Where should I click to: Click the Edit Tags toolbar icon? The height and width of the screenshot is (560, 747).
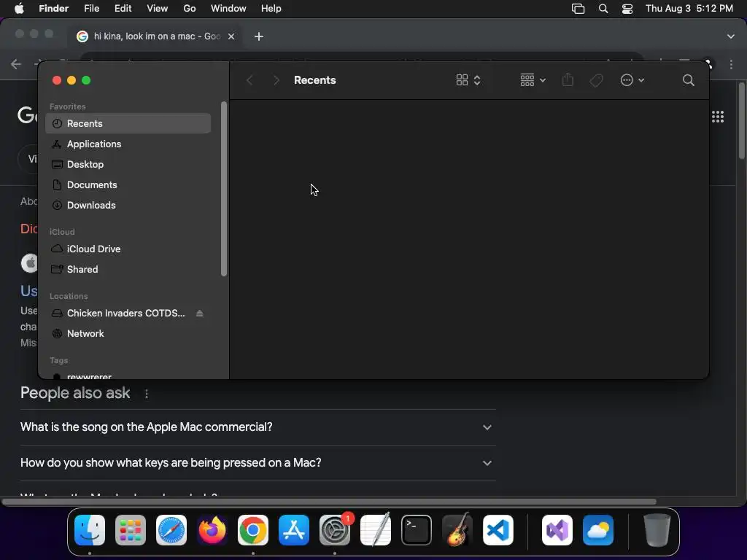tap(596, 80)
